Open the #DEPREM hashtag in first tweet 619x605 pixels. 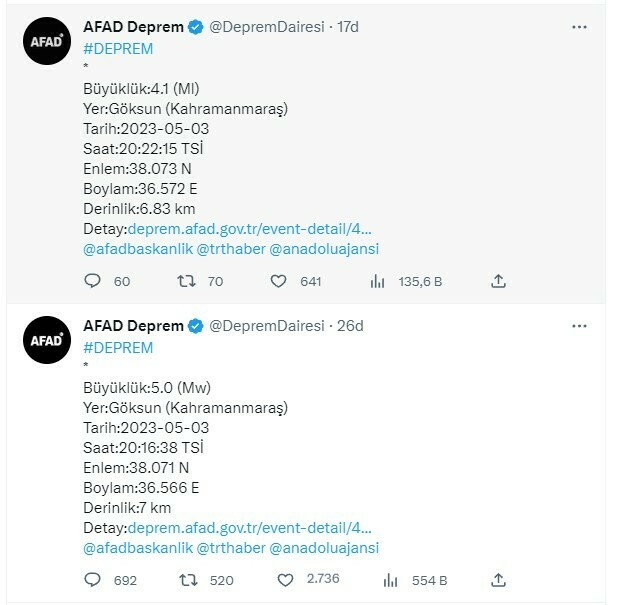tap(118, 48)
